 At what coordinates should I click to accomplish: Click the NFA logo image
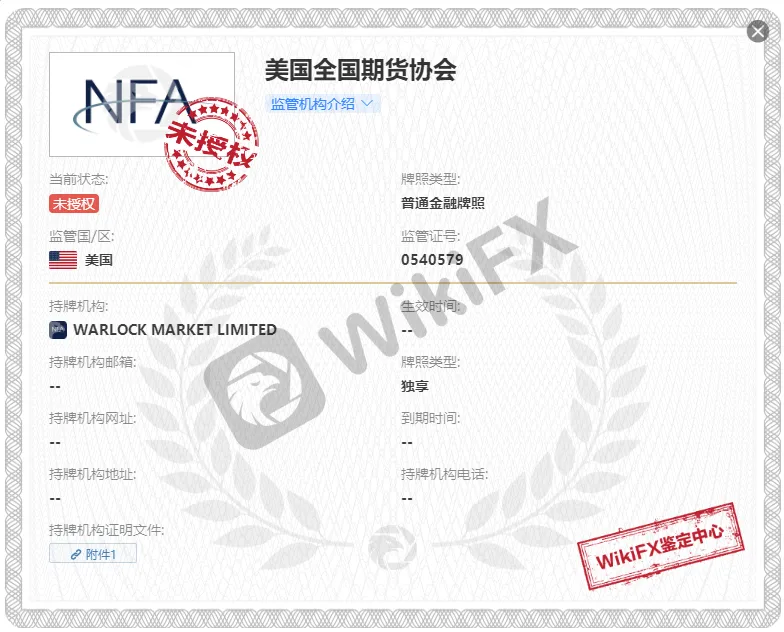[x=142, y=104]
